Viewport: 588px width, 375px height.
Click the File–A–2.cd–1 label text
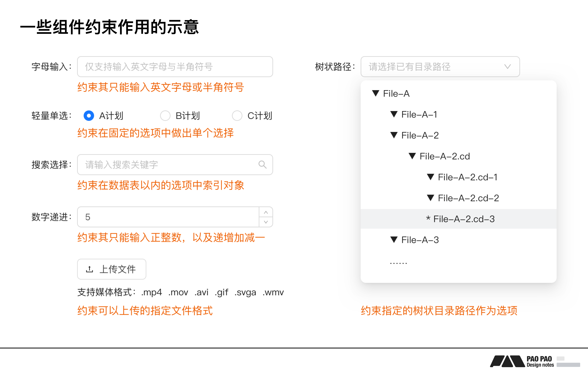[x=468, y=177]
